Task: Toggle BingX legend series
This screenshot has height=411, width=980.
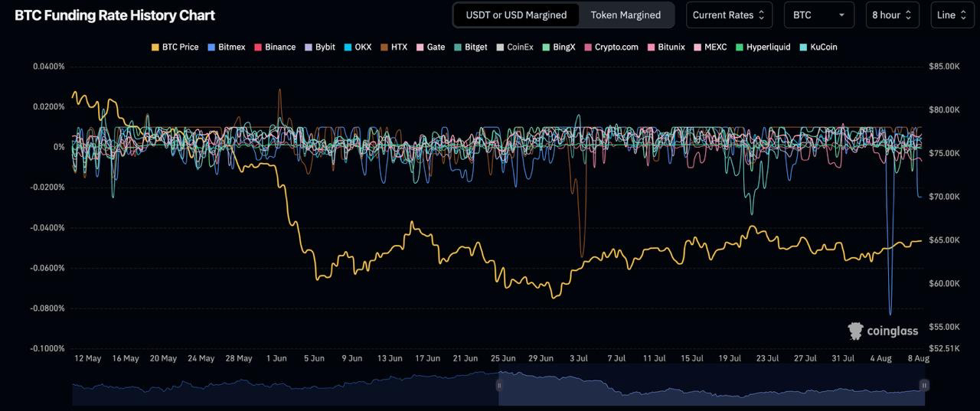Action: pos(558,47)
